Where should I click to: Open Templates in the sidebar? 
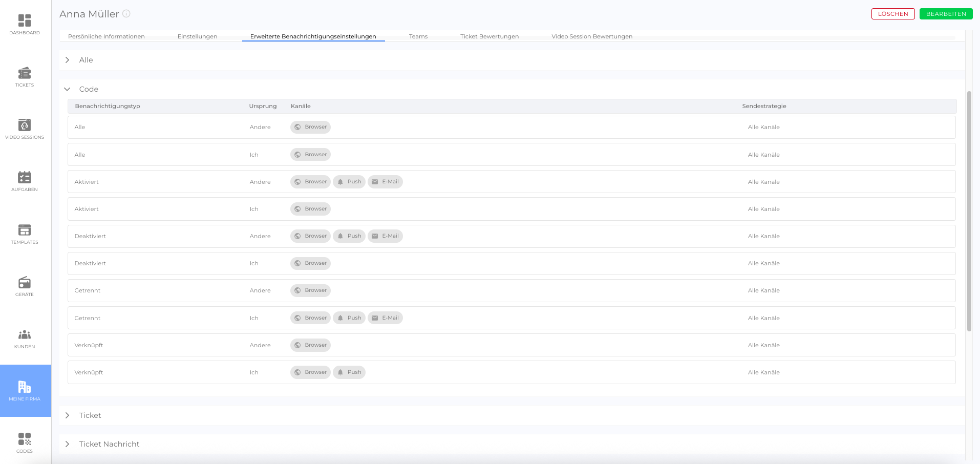(25, 234)
